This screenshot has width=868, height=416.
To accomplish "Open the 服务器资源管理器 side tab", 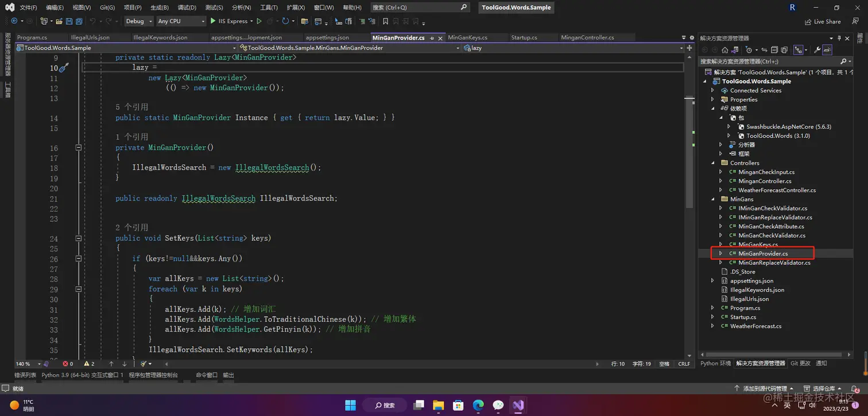I will coord(7,53).
